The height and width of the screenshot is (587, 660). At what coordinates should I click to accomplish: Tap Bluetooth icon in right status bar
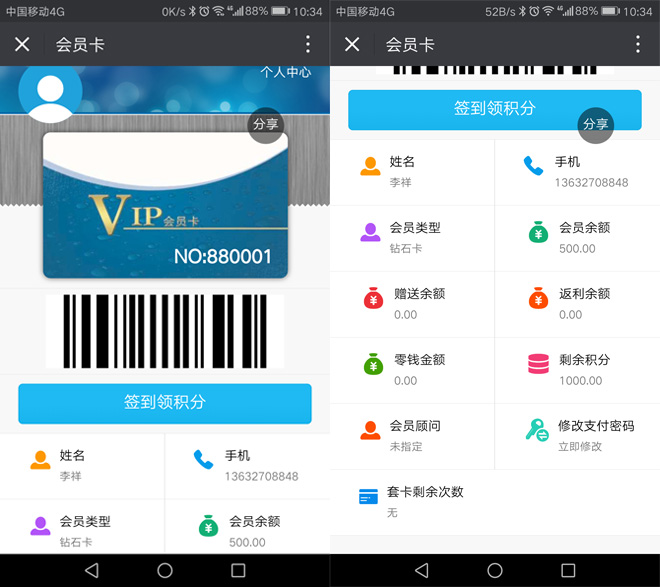pyautogui.click(x=522, y=11)
